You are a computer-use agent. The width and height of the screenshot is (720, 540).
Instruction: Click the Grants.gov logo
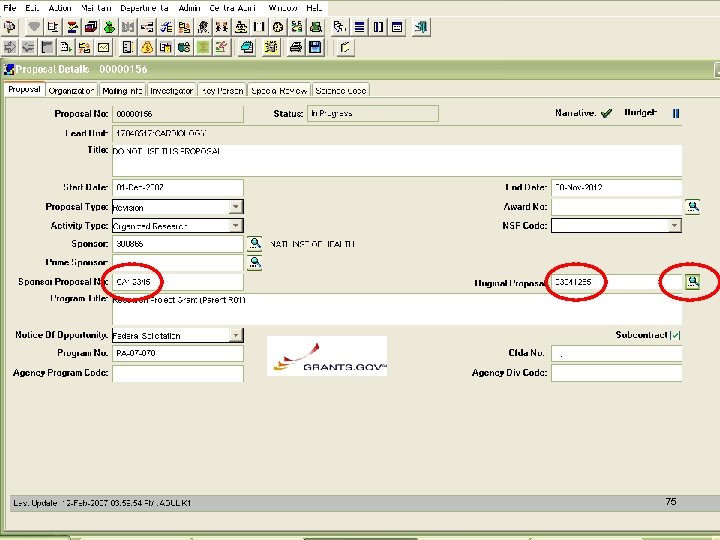(327, 356)
